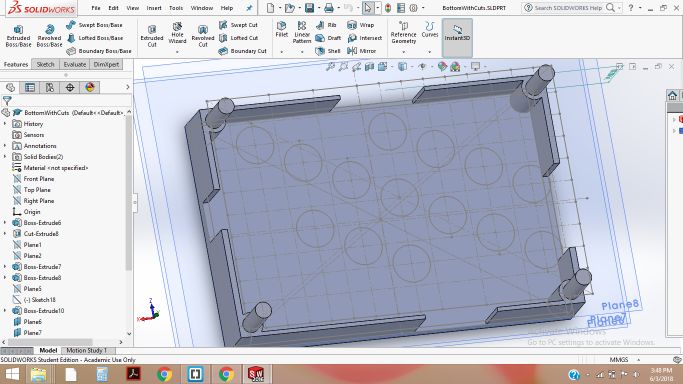Image resolution: width=683 pixels, height=384 pixels.
Task: Open the Insert menu
Action: pyautogui.click(x=154, y=8)
